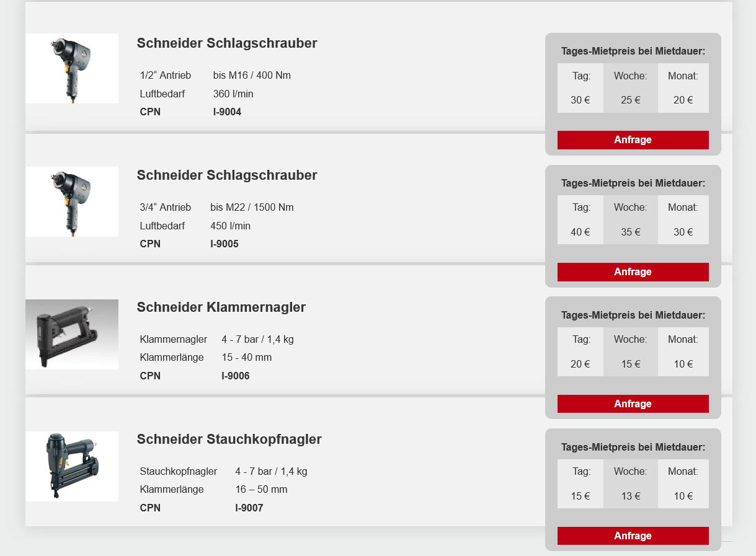Click the 3/4" Schlagschrauber product image

click(72, 201)
